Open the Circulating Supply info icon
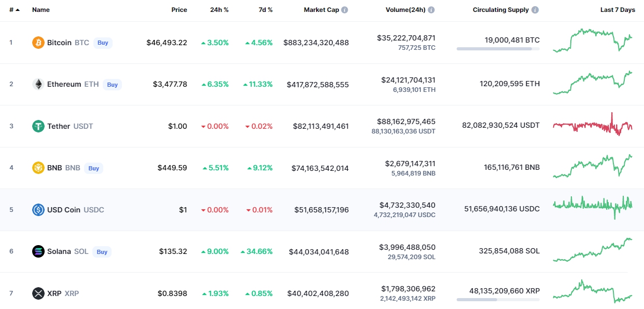The height and width of the screenshot is (309, 644). tap(535, 10)
